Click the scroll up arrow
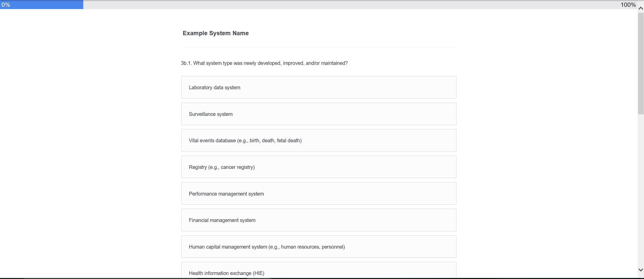This screenshot has width=644, height=279. 641,8
